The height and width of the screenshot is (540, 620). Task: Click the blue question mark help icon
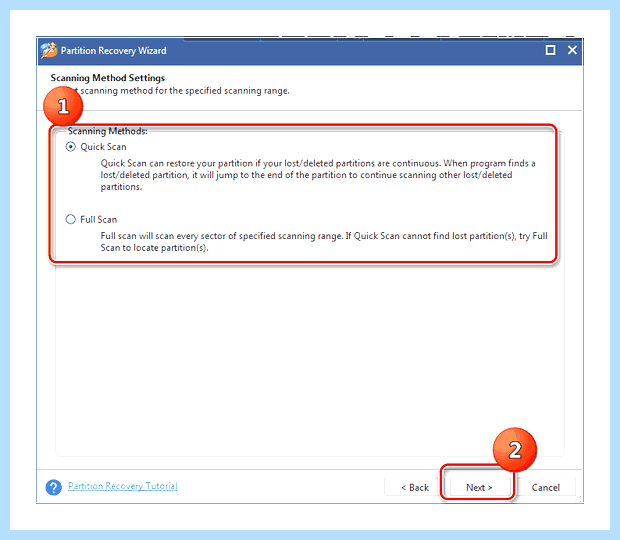click(x=53, y=487)
